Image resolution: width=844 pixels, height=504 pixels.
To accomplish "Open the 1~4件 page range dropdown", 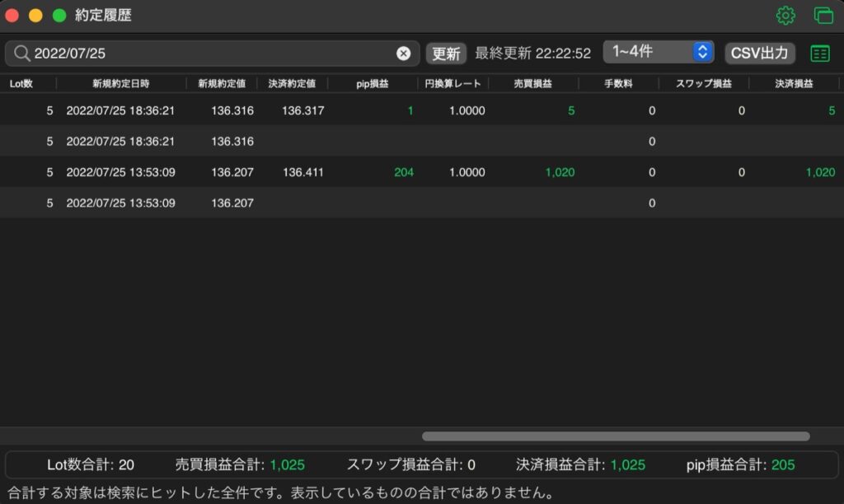I will (659, 52).
